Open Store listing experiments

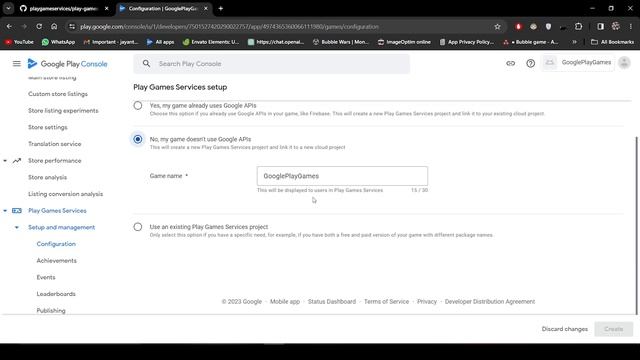63,111
